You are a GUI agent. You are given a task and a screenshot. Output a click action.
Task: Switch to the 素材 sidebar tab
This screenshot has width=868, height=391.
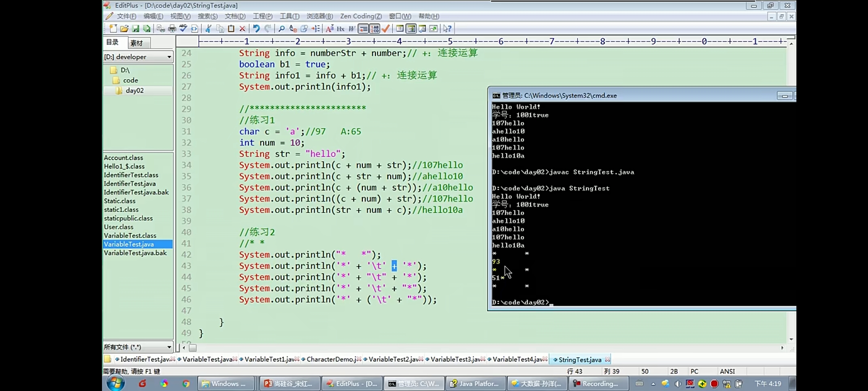tap(137, 43)
